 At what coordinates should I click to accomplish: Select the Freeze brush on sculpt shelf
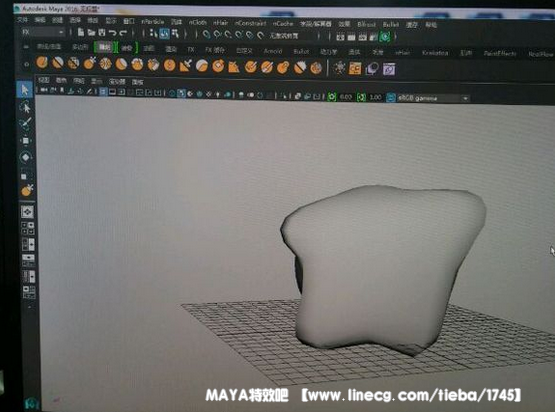tap(316, 68)
